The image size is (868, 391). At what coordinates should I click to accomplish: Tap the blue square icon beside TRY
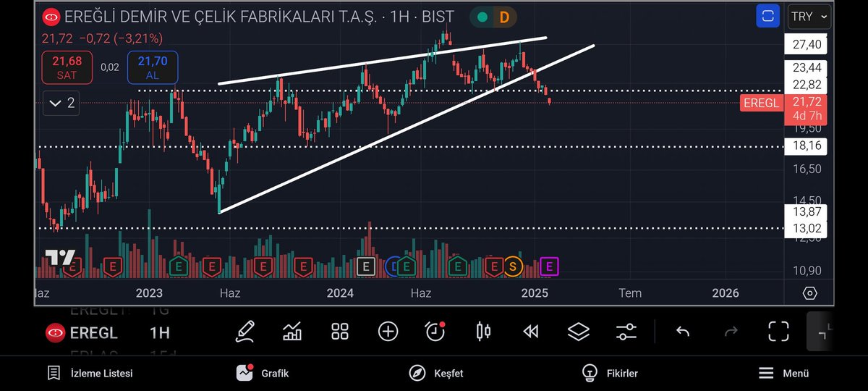[768, 16]
